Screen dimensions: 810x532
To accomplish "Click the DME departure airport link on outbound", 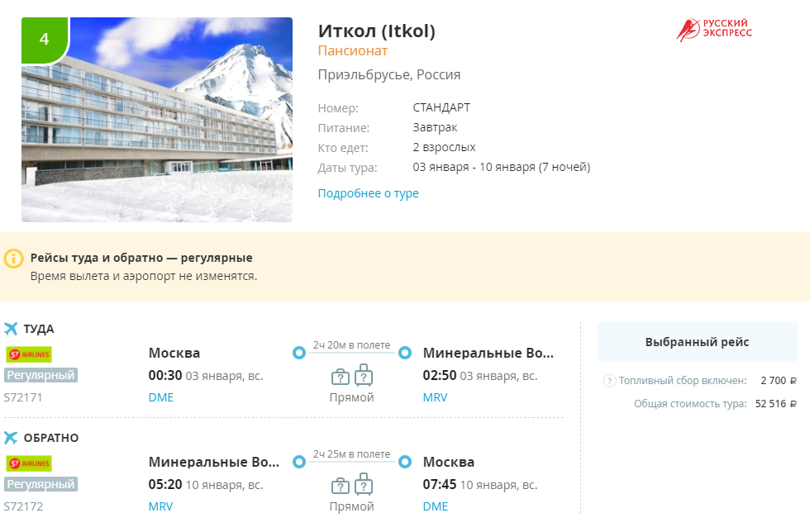I will point(161,397).
